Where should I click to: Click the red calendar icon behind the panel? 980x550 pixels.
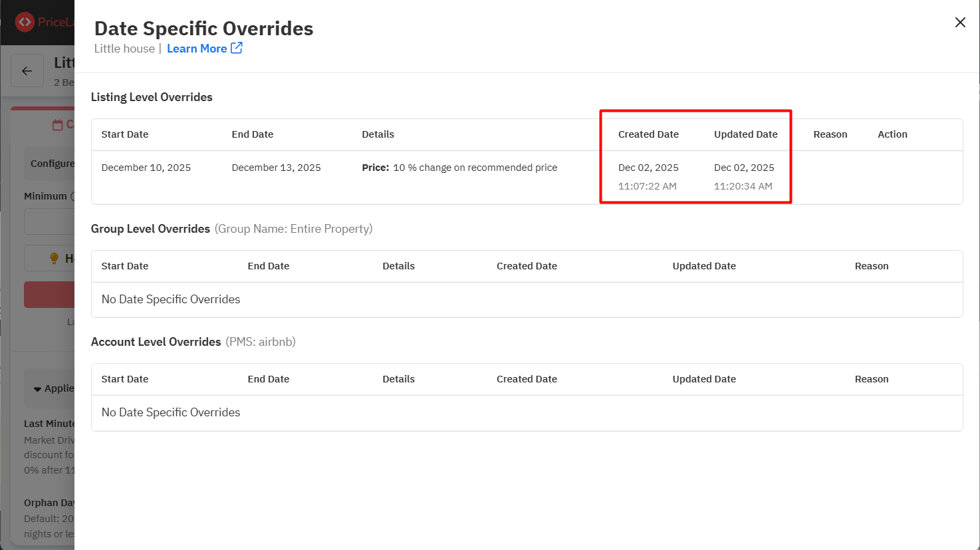(x=58, y=124)
